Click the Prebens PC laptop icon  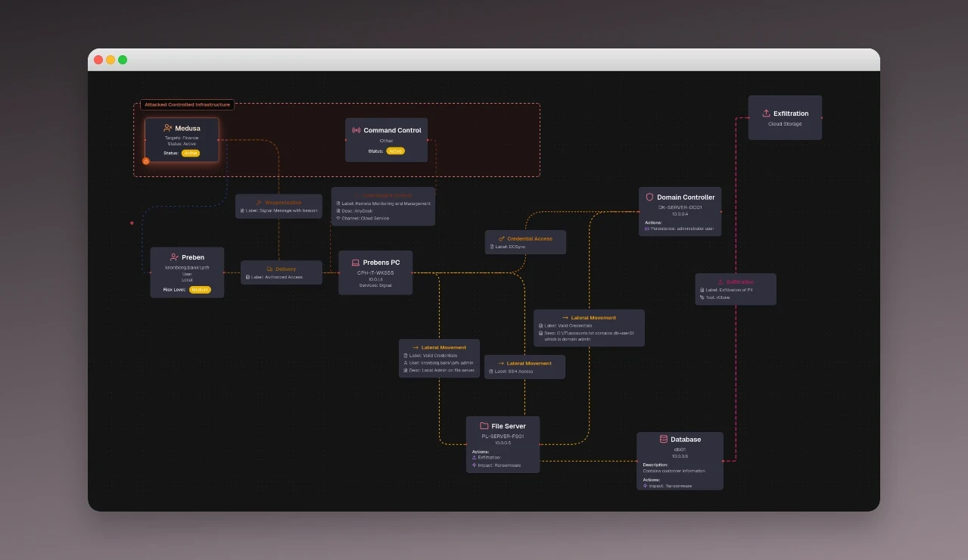click(355, 263)
